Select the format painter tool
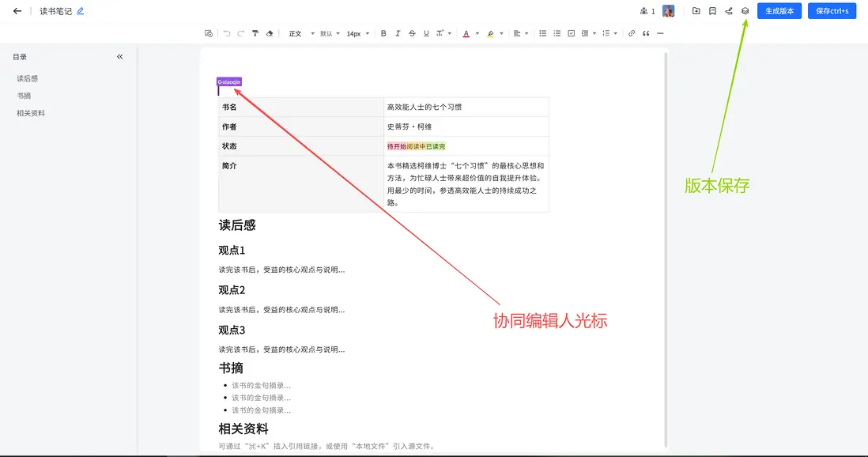868x457 pixels. pyautogui.click(x=255, y=34)
